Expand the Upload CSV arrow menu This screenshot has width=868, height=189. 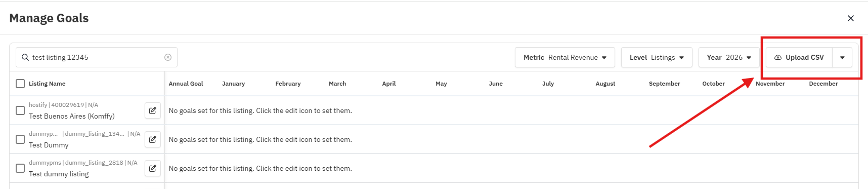click(842, 57)
